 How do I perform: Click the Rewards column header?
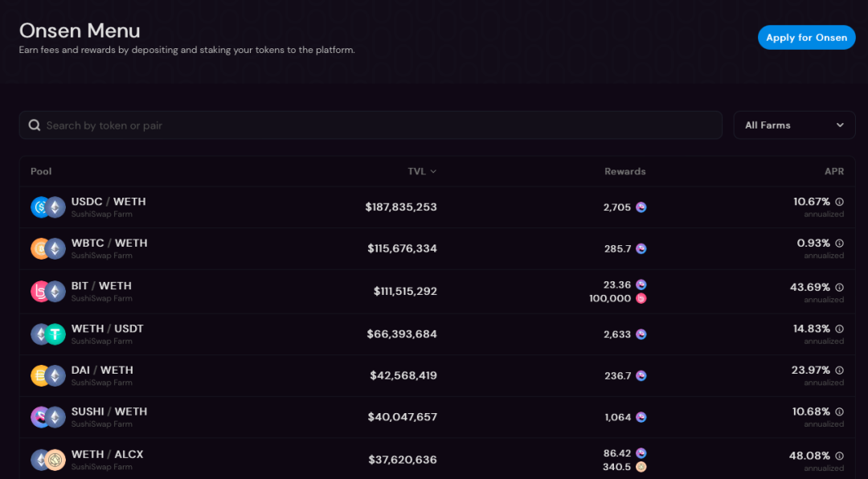point(625,172)
